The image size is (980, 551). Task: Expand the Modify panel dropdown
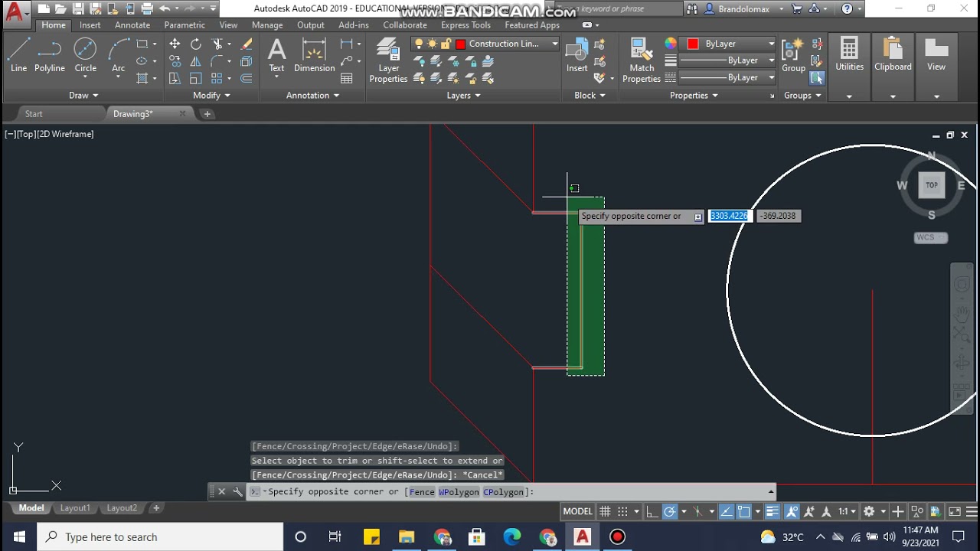[212, 96]
